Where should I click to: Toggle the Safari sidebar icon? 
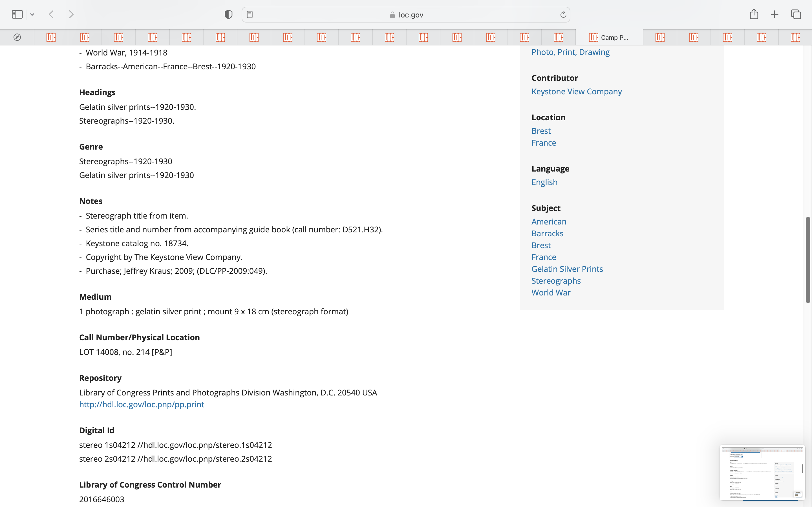17,14
